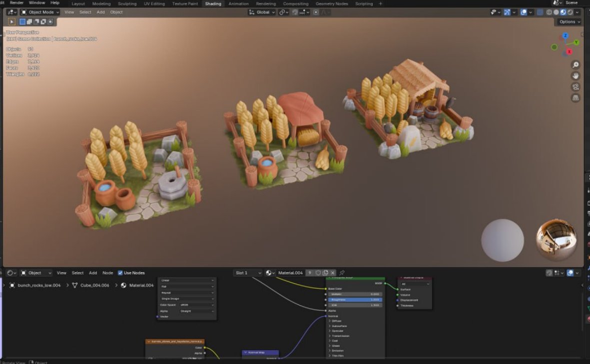Viewport: 590px width, 364px height.
Task: Switch to the UV Editing workspace tab
Action: pyautogui.click(x=154, y=4)
